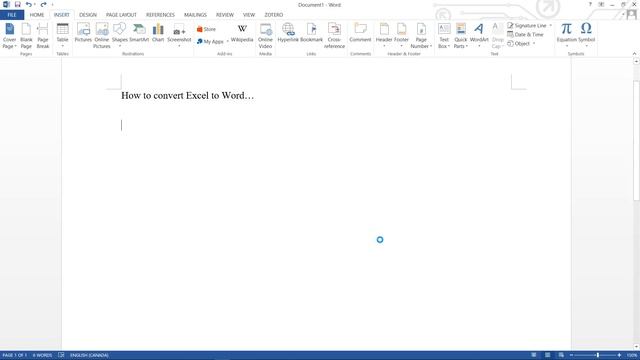Viewport: 640px width, 360px height.
Task: Change language English (Canada)
Action: tap(89, 356)
